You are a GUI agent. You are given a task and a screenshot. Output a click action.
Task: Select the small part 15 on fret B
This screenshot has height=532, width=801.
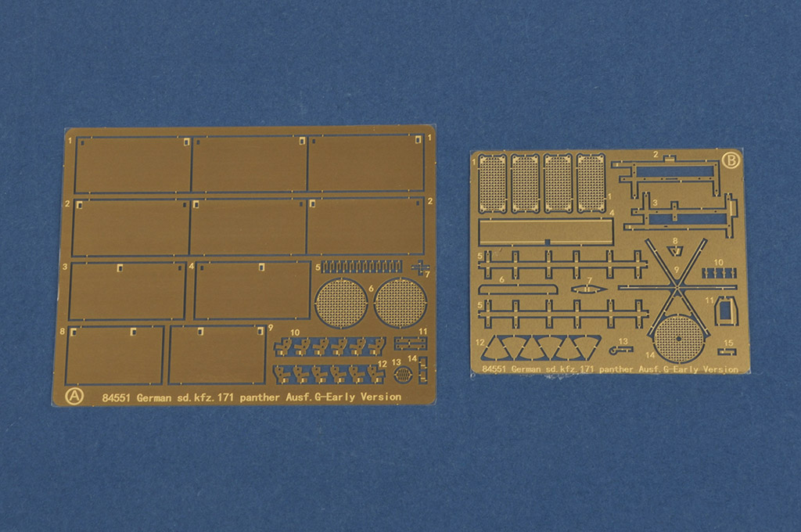(727, 351)
